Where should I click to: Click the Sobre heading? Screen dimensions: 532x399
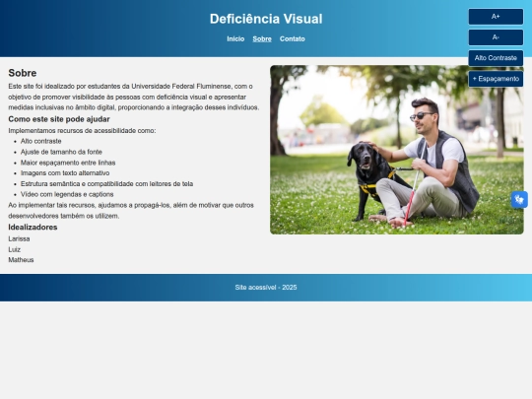click(23, 73)
